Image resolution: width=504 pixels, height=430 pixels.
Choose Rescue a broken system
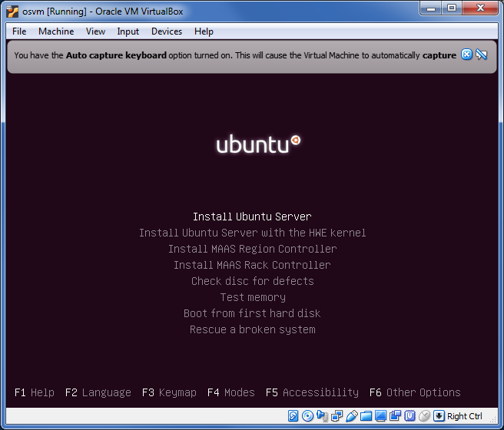tap(252, 329)
